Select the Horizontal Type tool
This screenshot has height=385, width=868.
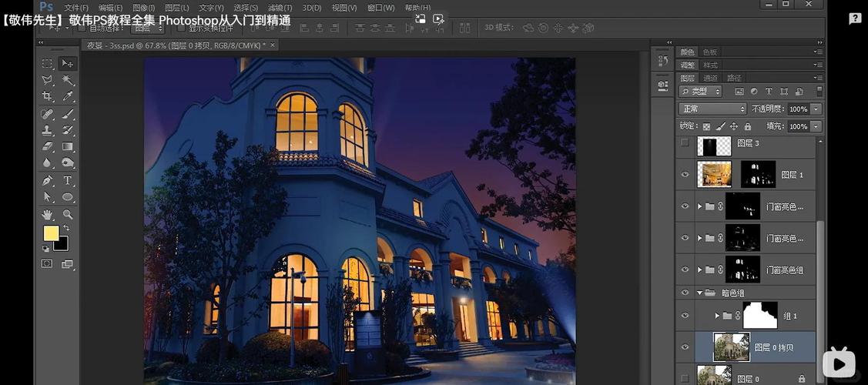[x=68, y=181]
